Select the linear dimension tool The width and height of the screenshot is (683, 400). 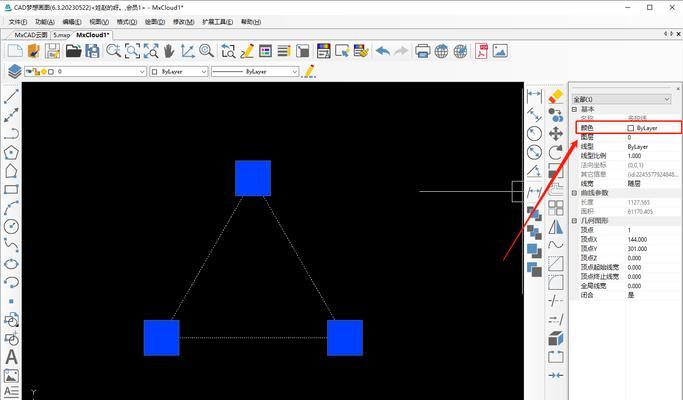[x=534, y=94]
